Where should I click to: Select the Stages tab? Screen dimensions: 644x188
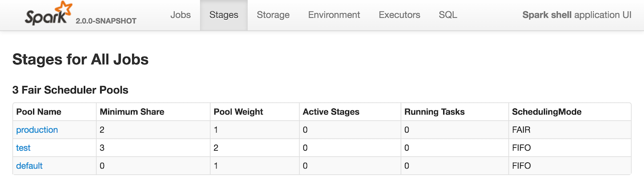click(224, 15)
